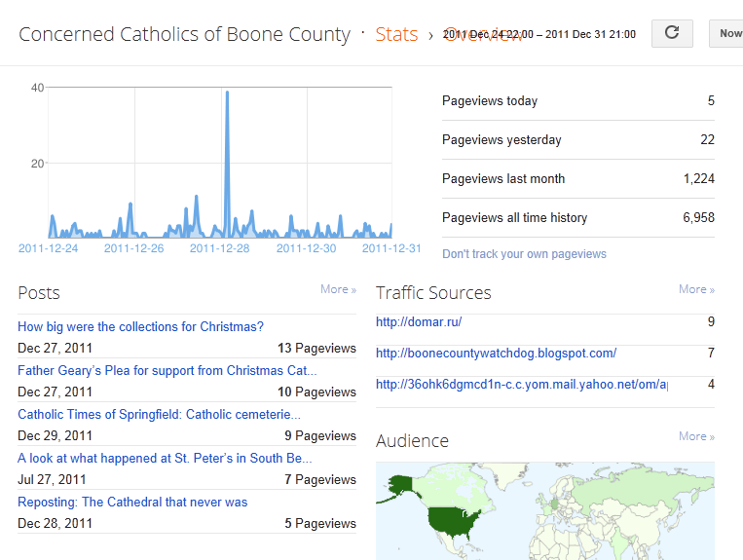Click the Audience heading
743x560 pixels.
click(x=412, y=441)
